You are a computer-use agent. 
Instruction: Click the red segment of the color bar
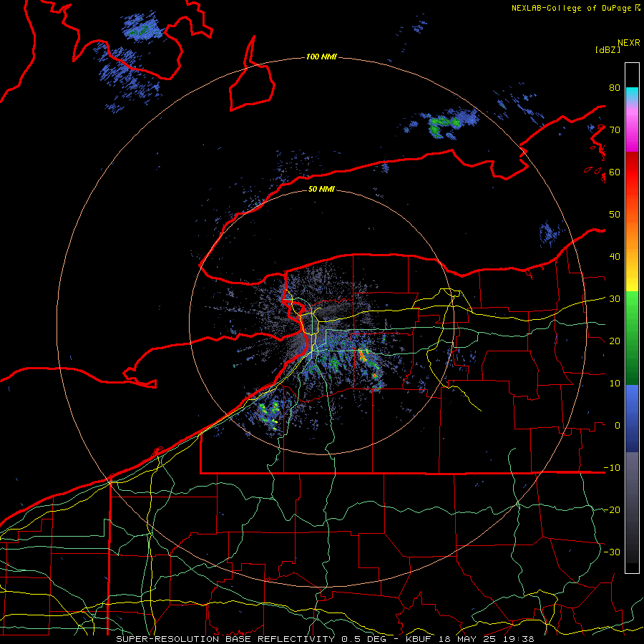coord(632,172)
